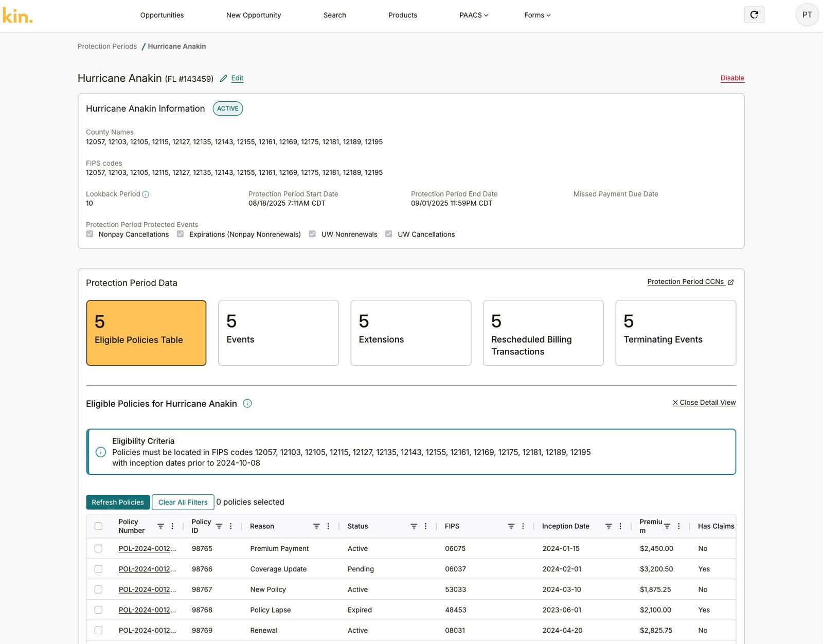Open the PT user avatar
The height and width of the screenshot is (644, 823).
807,15
